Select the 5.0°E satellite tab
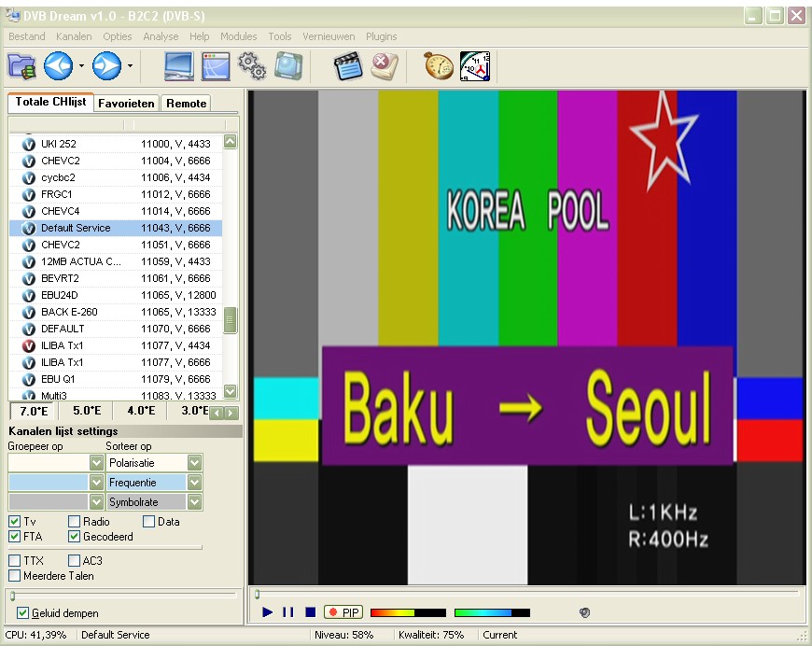 tap(87, 411)
